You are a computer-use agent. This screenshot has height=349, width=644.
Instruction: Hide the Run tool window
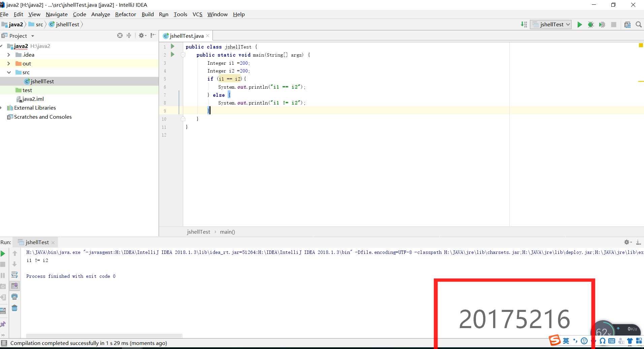[x=638, y=242]
